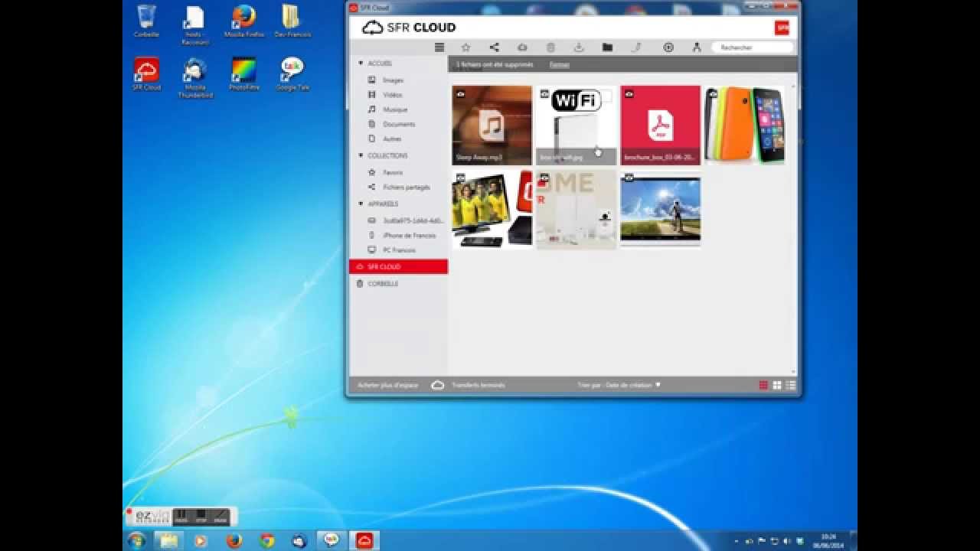Viewport: 980px width, 551px height.
Task: Click the download toolbar icon
Action: (x=579, y=47)
